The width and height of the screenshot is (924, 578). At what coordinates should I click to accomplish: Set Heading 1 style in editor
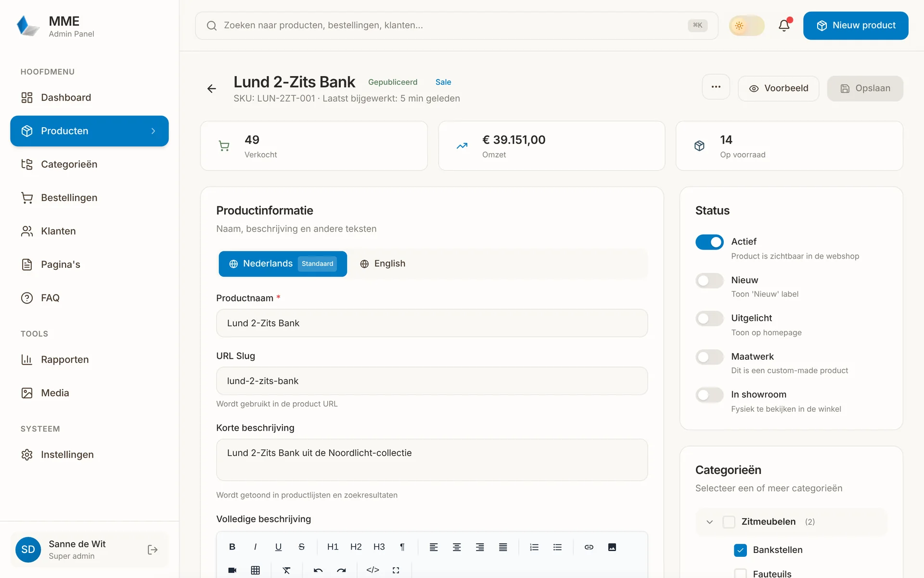pyautogui.click(x=333, y=547)
